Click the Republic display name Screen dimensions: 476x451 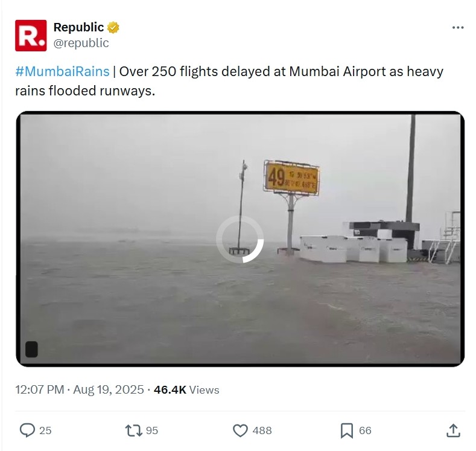(78, 27)
